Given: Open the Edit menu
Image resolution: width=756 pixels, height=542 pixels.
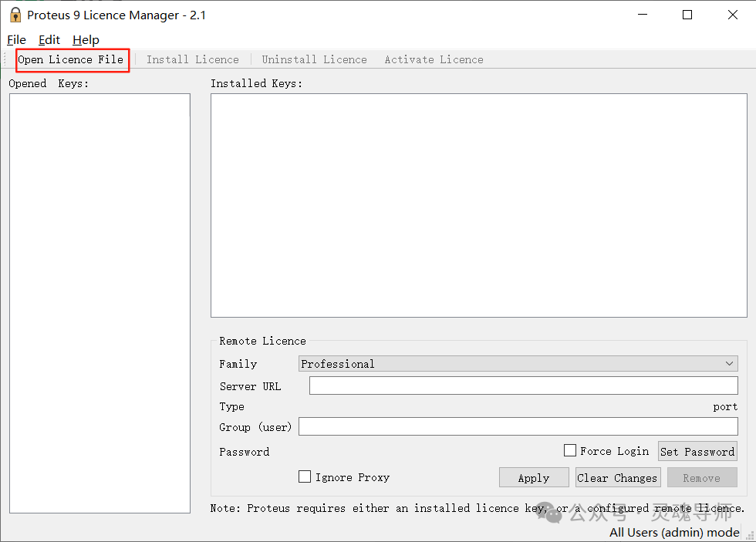Looking at the screenshot, I should coord(49,39).
